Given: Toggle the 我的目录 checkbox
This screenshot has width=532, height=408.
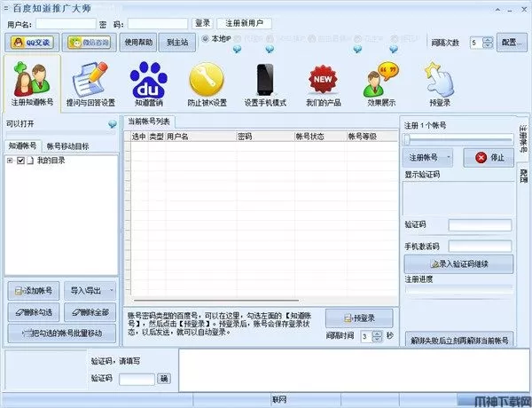Looking at the screenshot, I should [x=20, y=161].
